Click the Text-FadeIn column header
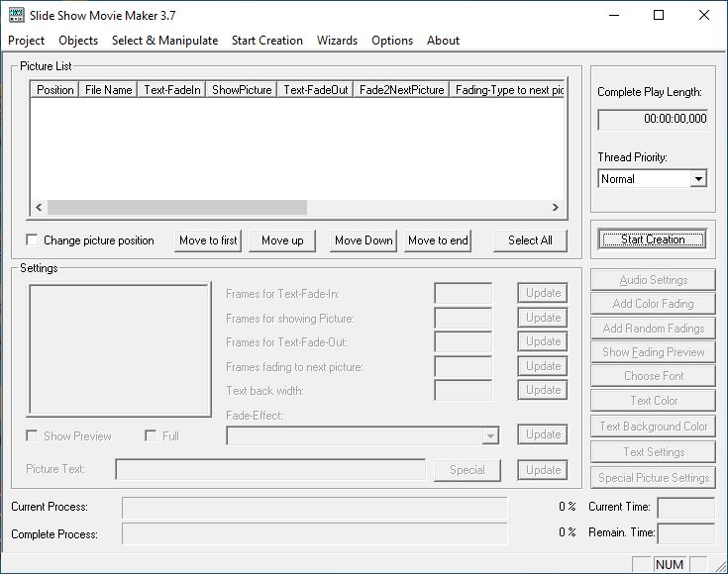Viewport: 728px width, 574px height. [171, 89]
